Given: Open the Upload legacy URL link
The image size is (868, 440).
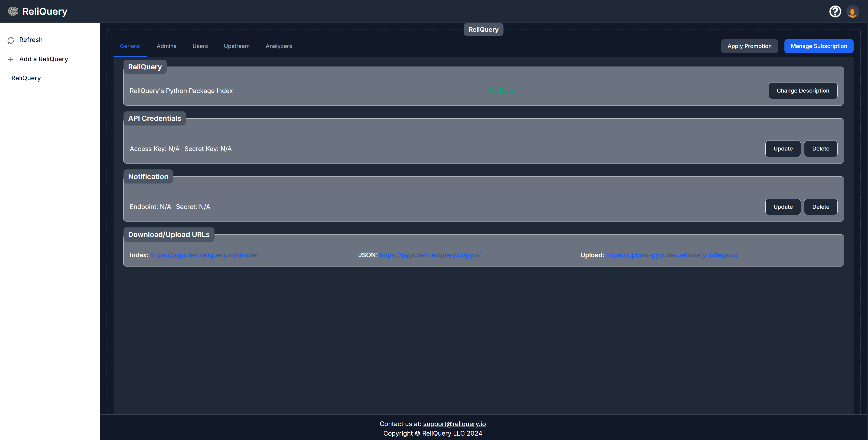Looking at the screenshot, I should tap(672, 255).
